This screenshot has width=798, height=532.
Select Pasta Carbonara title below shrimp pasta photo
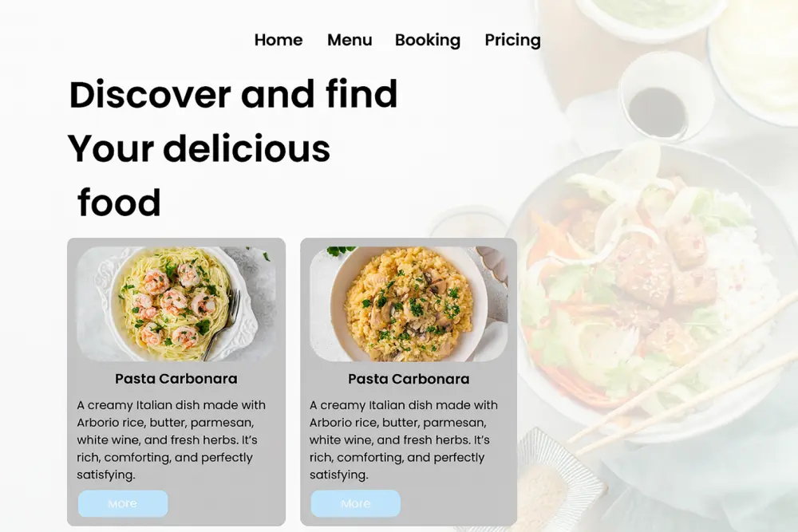point(176,379)
